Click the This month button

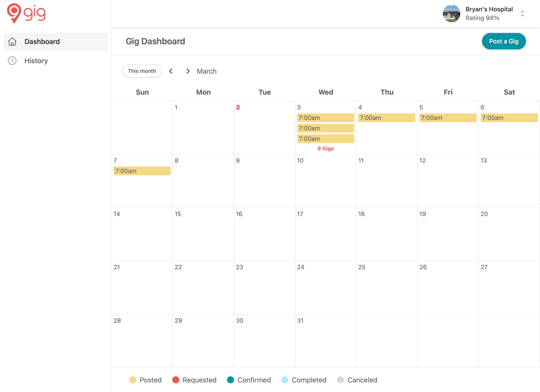click(x=142, y=71)
